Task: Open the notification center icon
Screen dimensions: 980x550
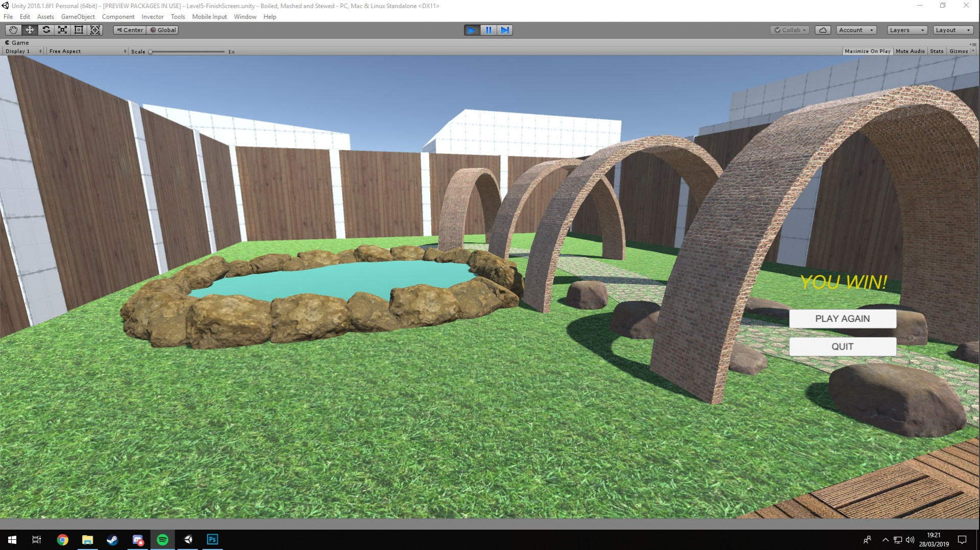Action: click(x=962, y=539)
